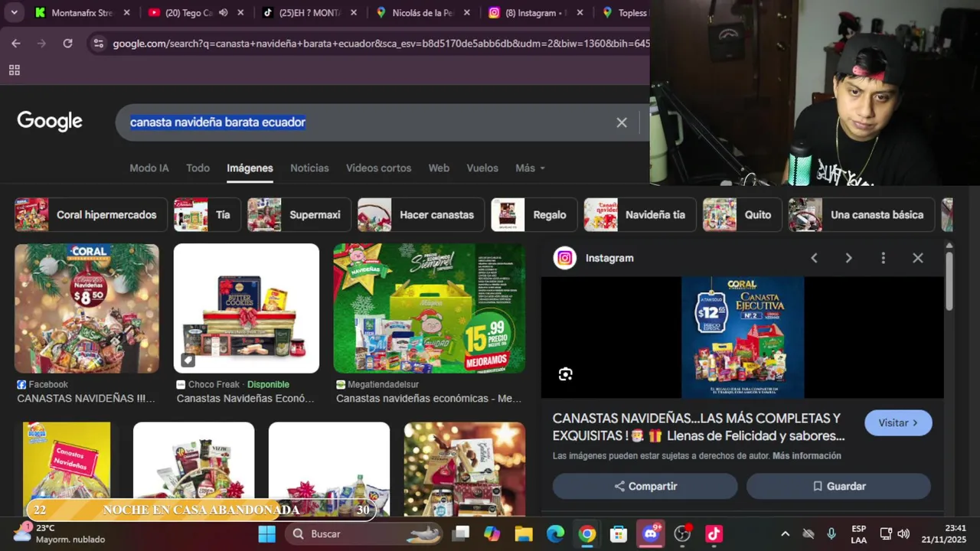The image size is (980, 551).
Task: Open the yellow Canastas Navideñas thumbnail
Action: pyautogui.click(x=67, y=468)
